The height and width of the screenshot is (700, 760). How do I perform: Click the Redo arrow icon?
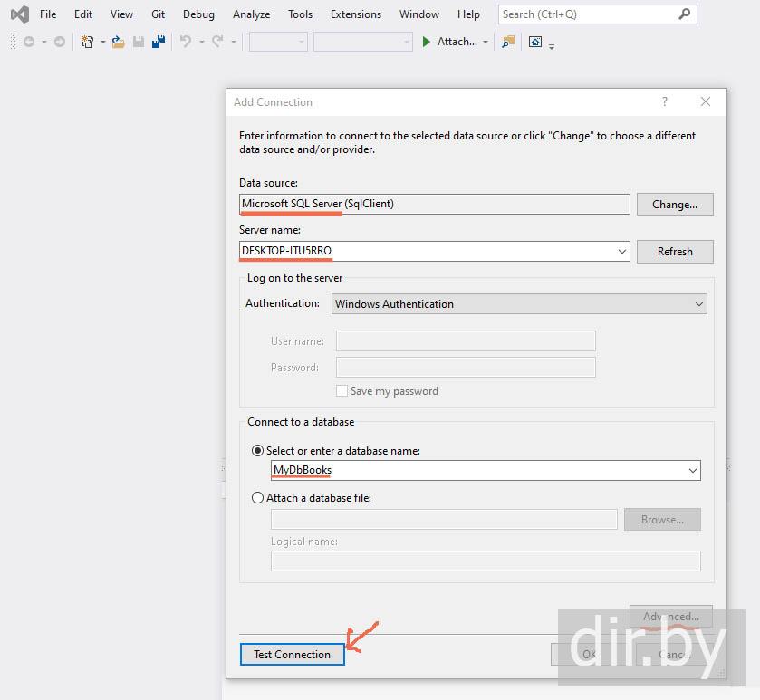click(x=217, y=42)
